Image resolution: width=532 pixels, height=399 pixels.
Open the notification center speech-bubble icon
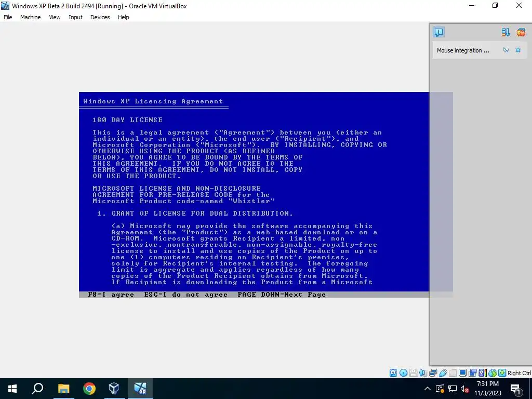[438, 32]
